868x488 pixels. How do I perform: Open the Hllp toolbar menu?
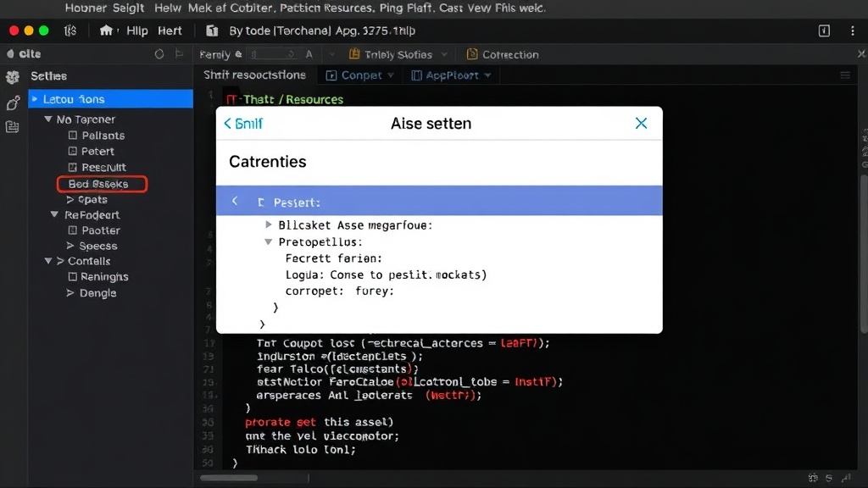coord(137,31)
